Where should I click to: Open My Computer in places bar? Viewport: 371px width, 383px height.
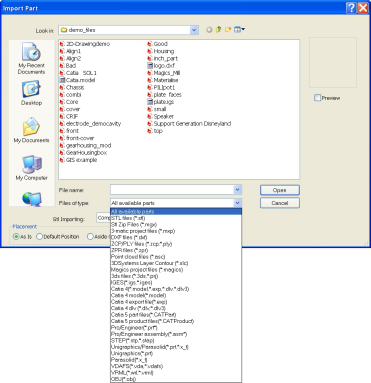pyautogui.click(x=31, y=168)
